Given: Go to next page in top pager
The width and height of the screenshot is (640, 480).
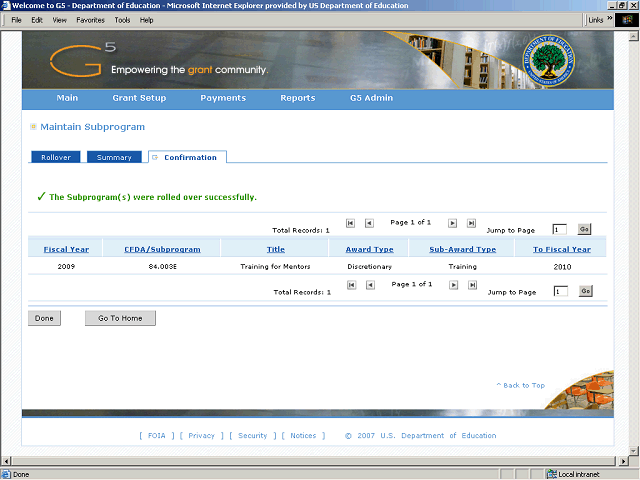Looking at the screenshot, I should pyautogui.click(x=452, y=223).
